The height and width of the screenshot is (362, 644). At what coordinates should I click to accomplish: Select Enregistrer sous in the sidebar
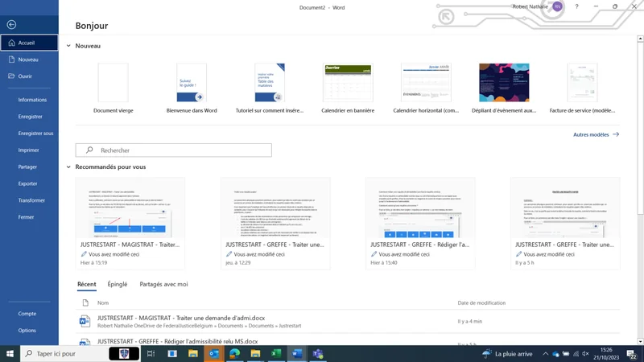click(35, 134)
